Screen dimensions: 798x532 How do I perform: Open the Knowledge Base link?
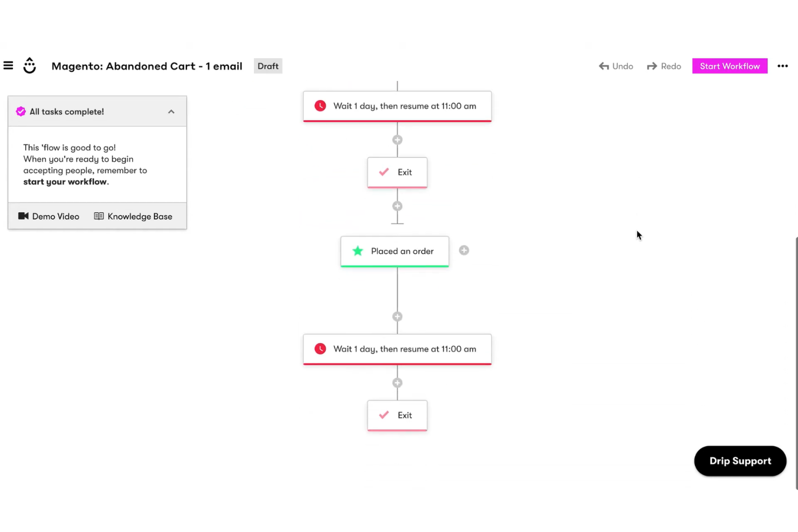click(133, 216)
